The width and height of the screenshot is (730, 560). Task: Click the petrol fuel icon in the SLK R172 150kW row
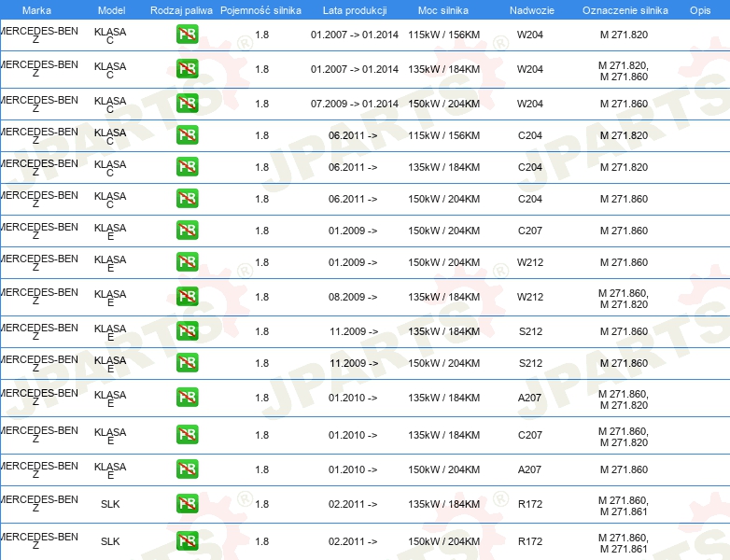[x=187, y=541]
